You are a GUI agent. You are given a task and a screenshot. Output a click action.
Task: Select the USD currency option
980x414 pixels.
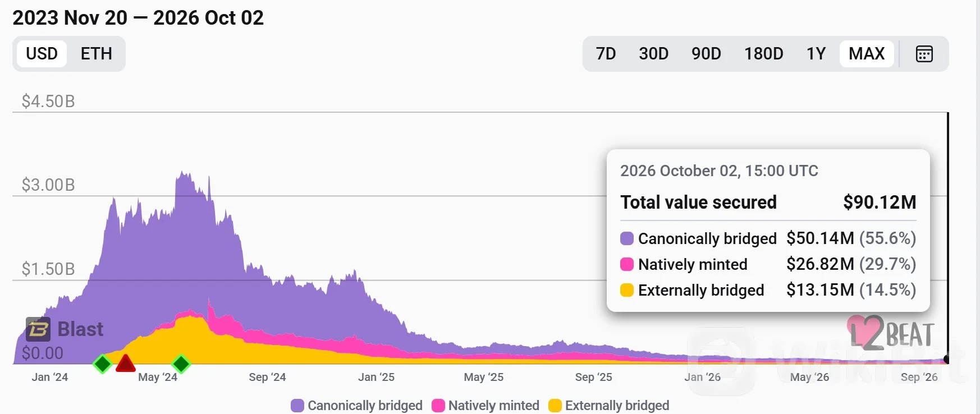point(42,54)
